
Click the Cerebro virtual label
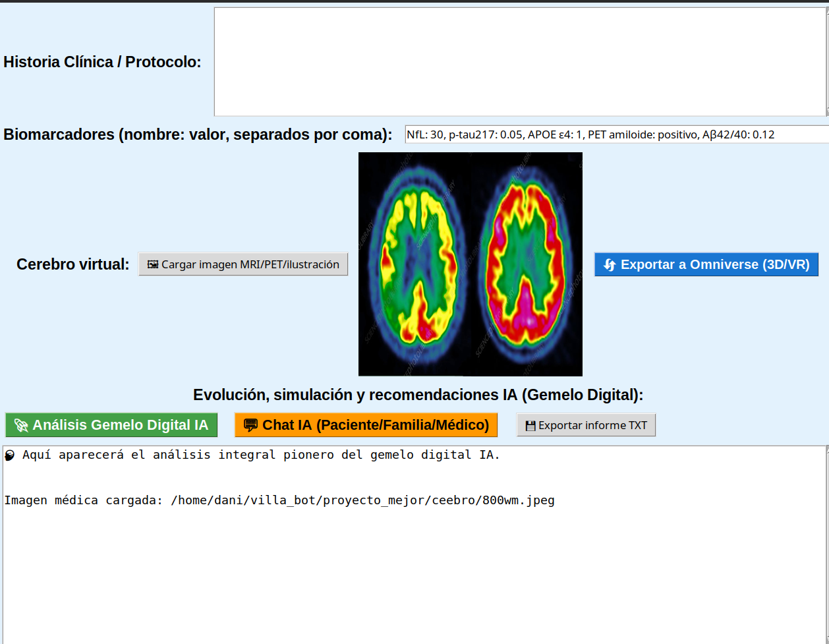pos(71,264)
